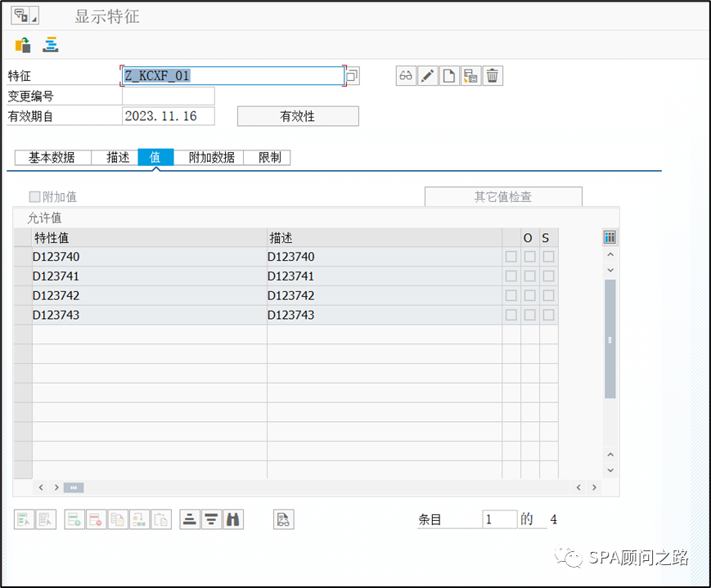Open the search help for characteristic field

(353, 76)
